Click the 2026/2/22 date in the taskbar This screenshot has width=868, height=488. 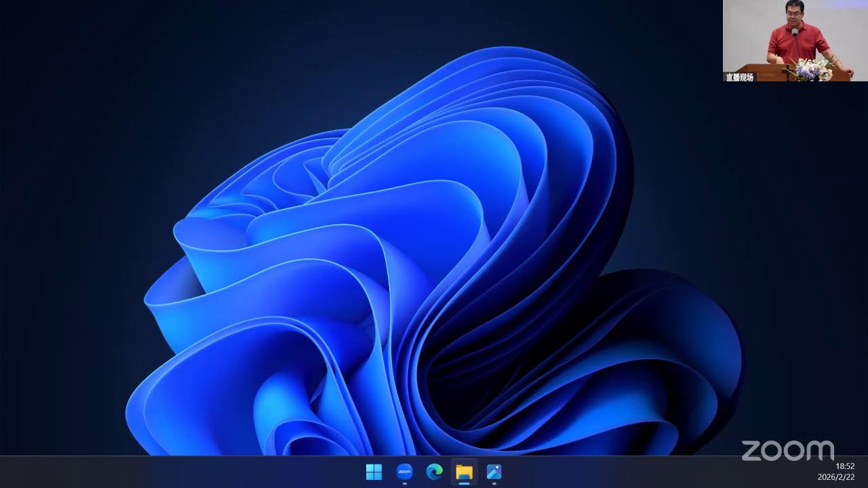pyautogui.click(x=836, y=477)
